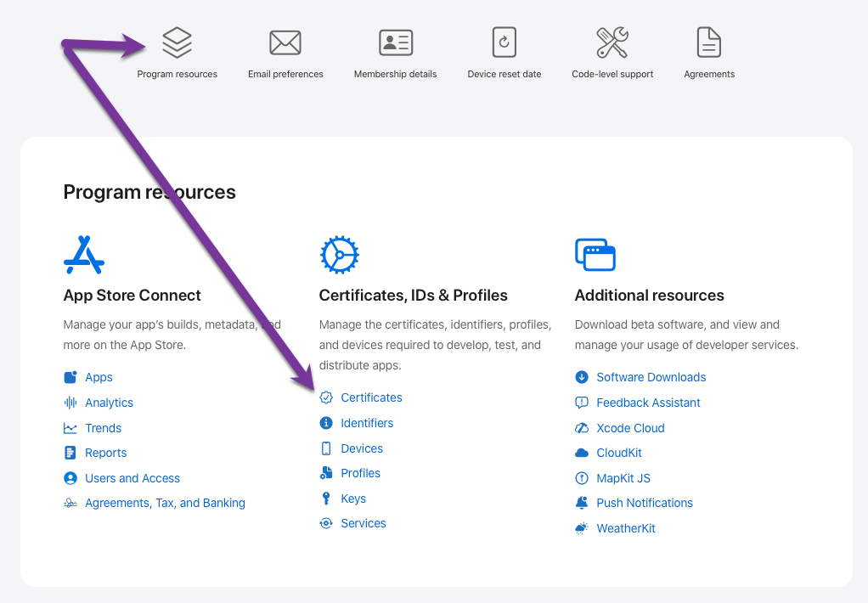The image size is (868, 603).
Task: Click the Program resources stacked layers icon
Action: tap(178, 42)
